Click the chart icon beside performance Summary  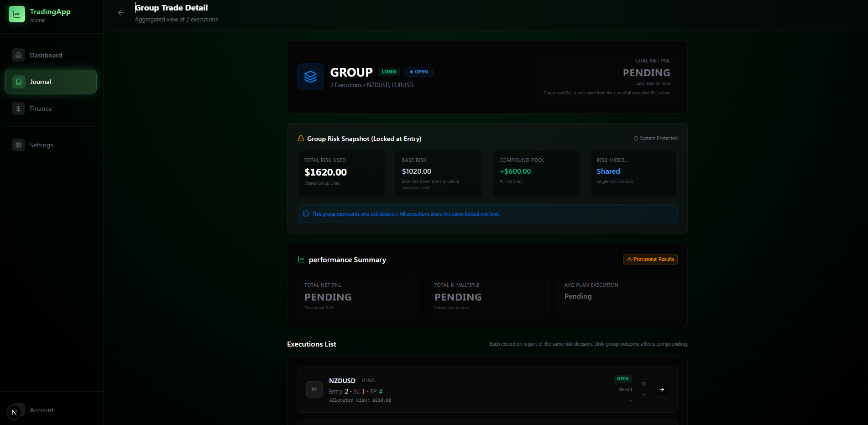point(301,259)
